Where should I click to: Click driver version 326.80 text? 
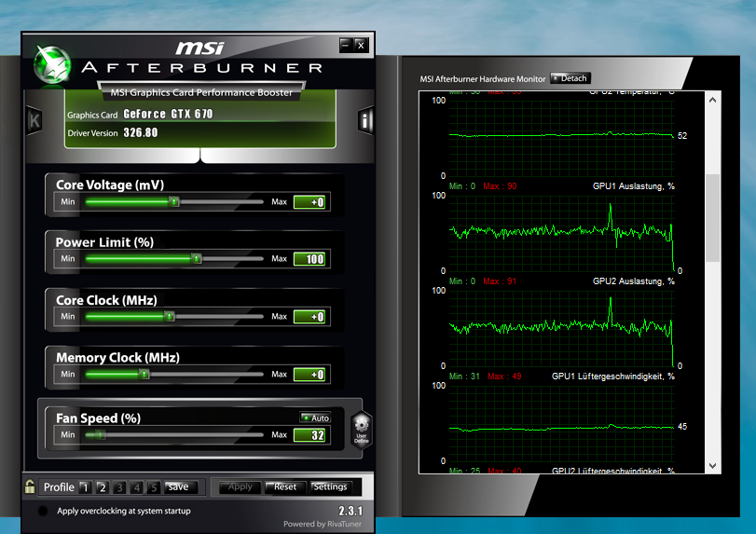141,132
